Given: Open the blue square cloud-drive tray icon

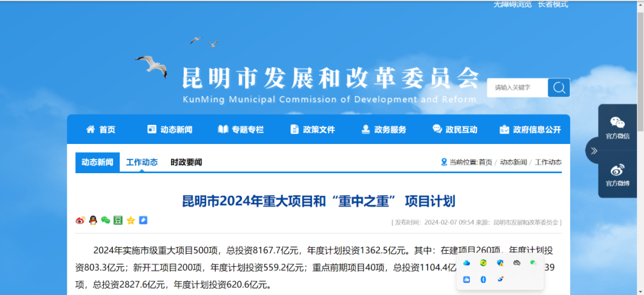Looking at the screenshot, I should (x=466, y=279).
